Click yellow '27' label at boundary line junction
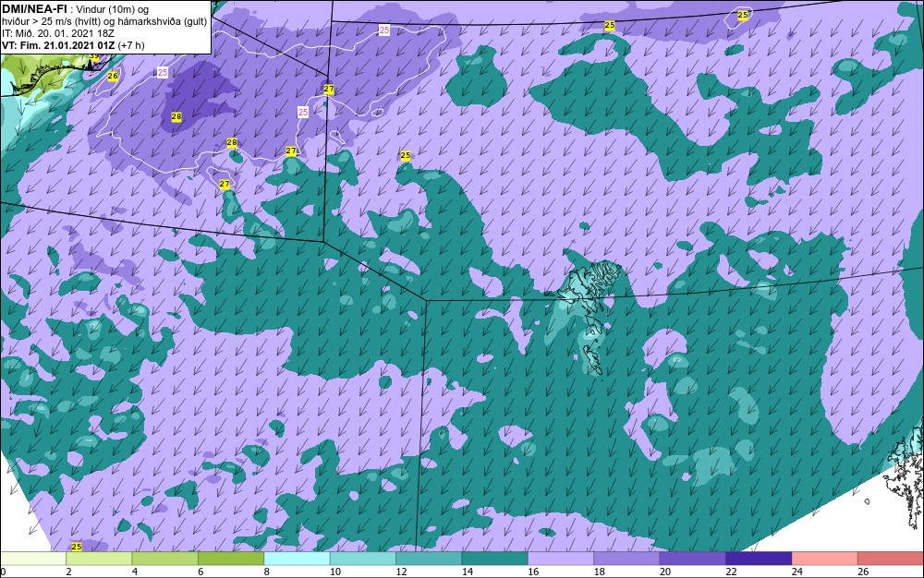The image size is (924, 578). pyautogui.click(x=329, y=90)
